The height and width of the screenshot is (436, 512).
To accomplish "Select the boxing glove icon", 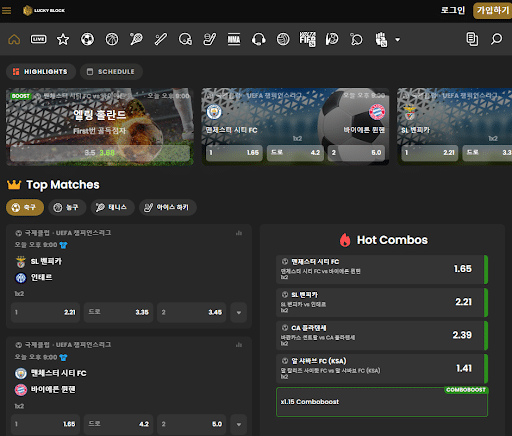I will coord(381,39).
